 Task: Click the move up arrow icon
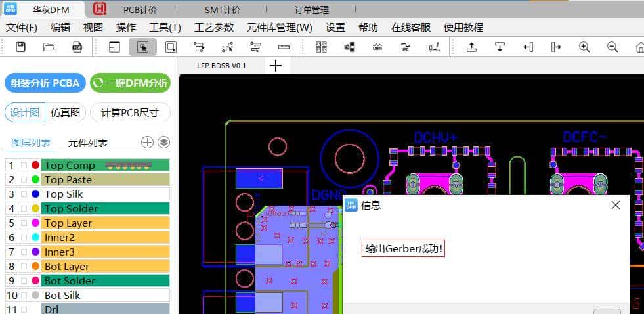471,47
